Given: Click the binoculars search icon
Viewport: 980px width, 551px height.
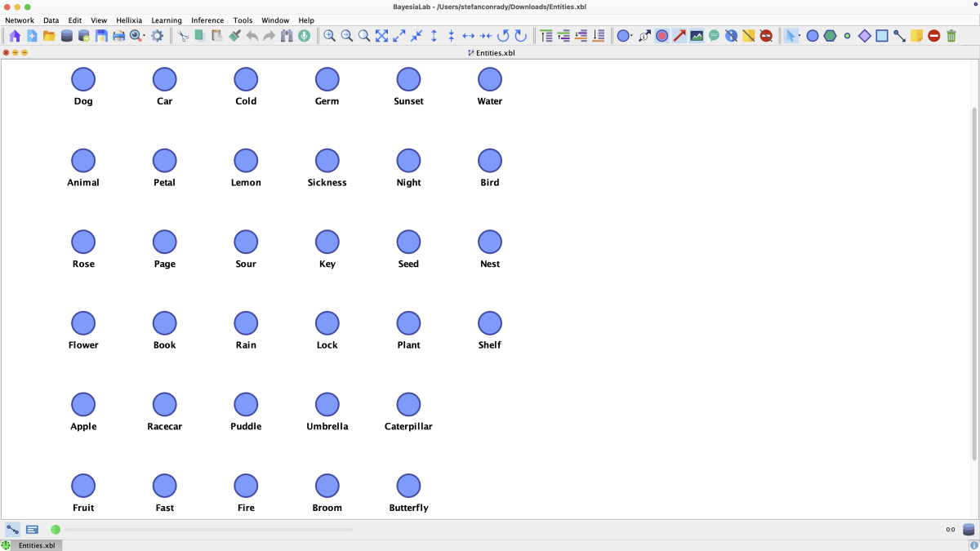Looking at the screenshot, I should point(287,36).
